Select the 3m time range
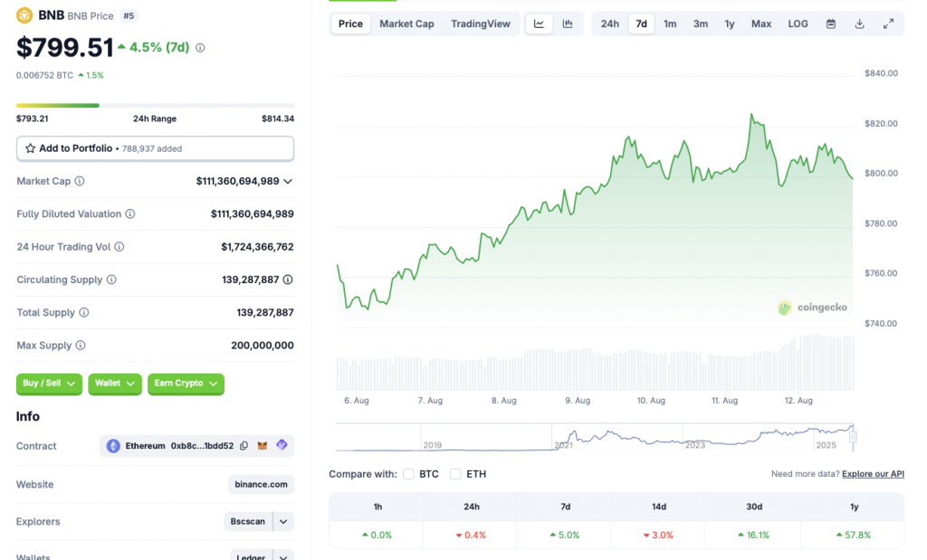The width and height of the screenshot is (927, 560). [x=701, y=24]
